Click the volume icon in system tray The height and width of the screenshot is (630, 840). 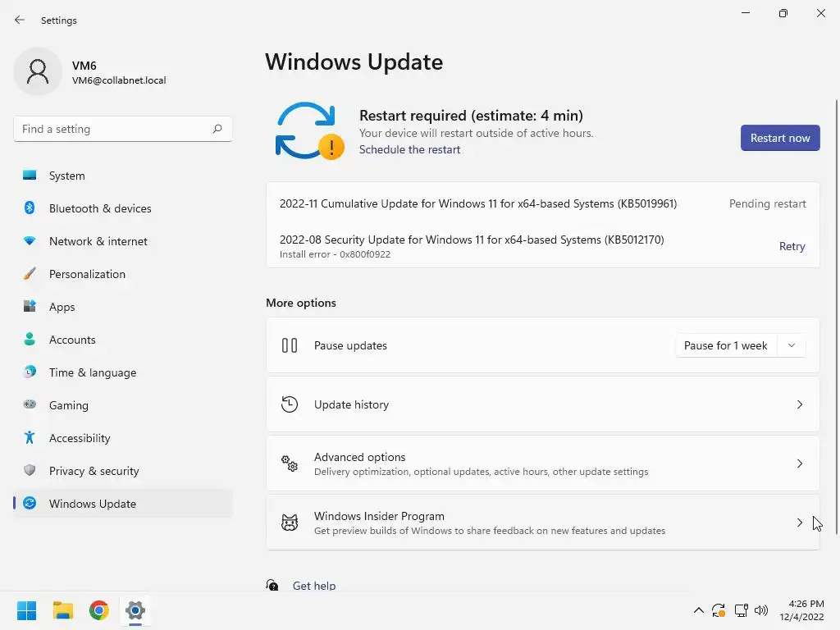point(761,610)
